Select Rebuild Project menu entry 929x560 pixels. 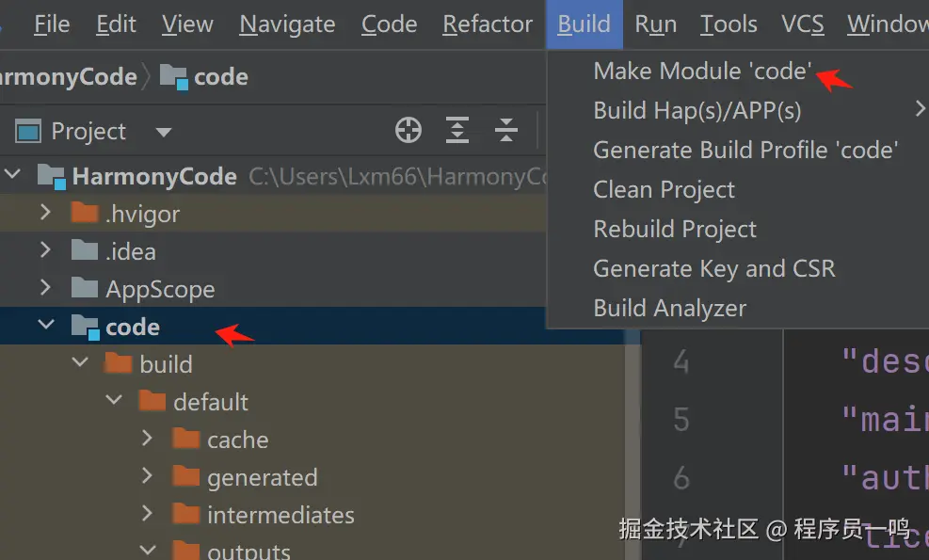click(x=674, y=230)
